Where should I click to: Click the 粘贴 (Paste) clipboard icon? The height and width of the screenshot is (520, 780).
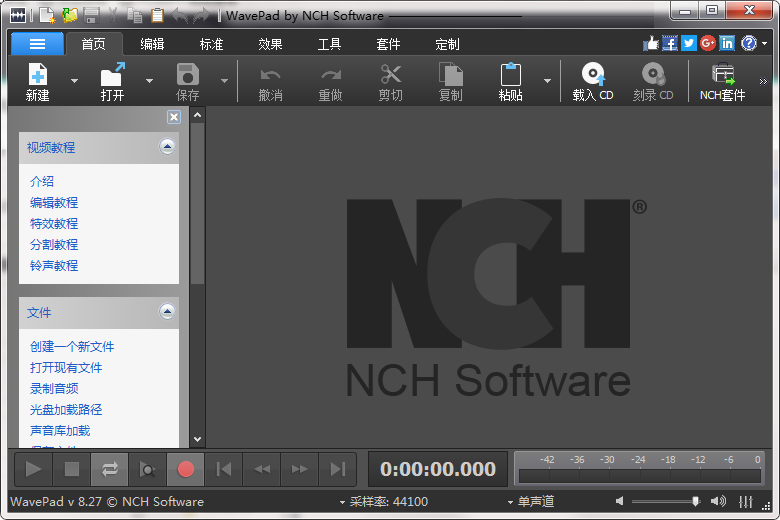click(510, 75)
